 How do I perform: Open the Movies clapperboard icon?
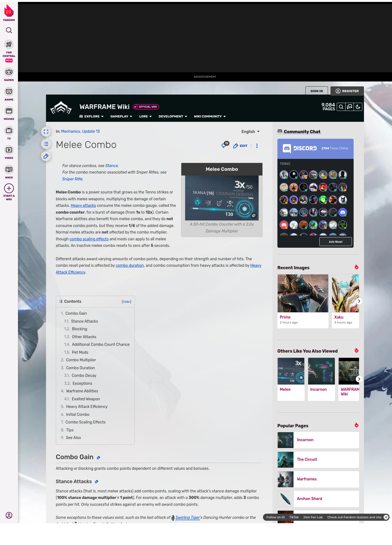[x=9, y=111]
